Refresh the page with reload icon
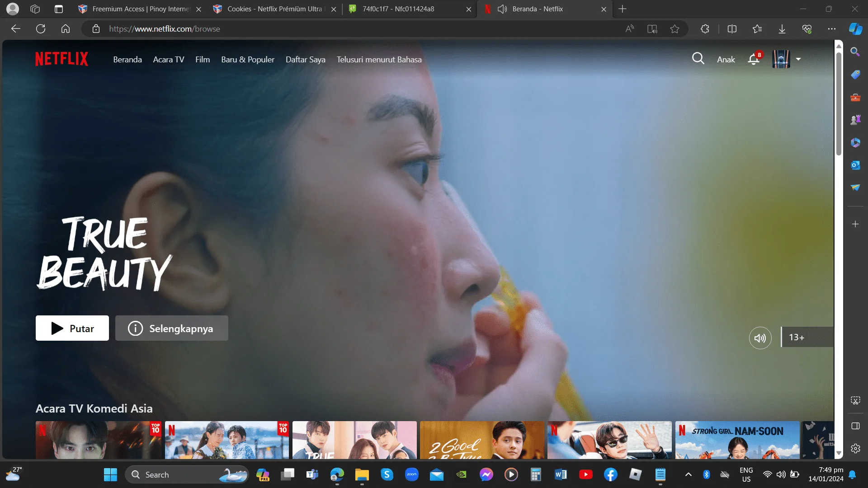This screenshot has width=868, height=488. click(x=41, y=29)
